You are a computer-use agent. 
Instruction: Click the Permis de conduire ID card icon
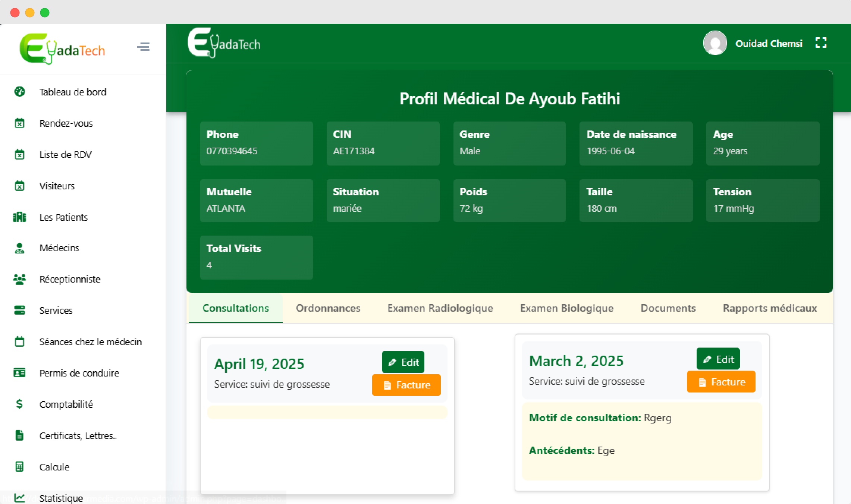click(x=19, y=373)
